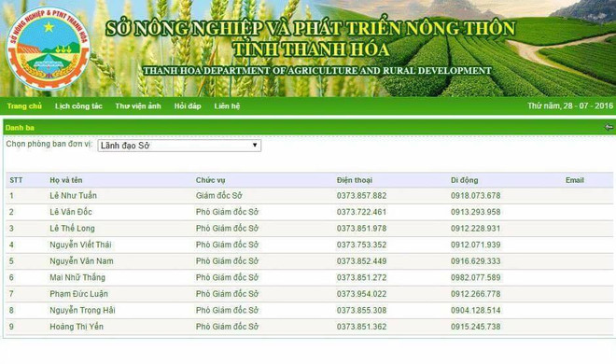Select the name Nguyễn Văn Nam
616x364 pixels.
[x=81, y=261]
